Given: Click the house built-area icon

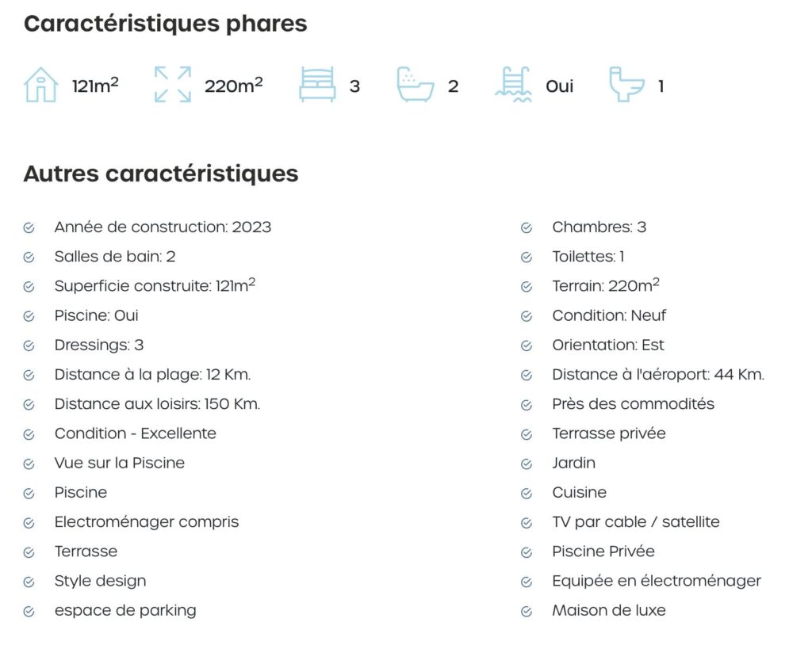Looking at the screenshot, I should pos(41,85).
